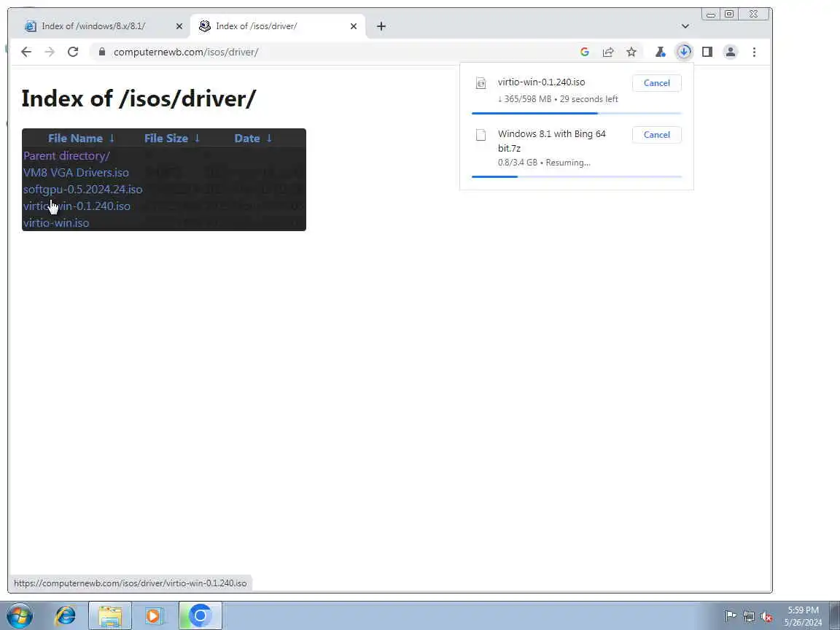Open the taskbar clock showing 5:59 PM
The image size is (840, 630).
(x=803, y=616)
